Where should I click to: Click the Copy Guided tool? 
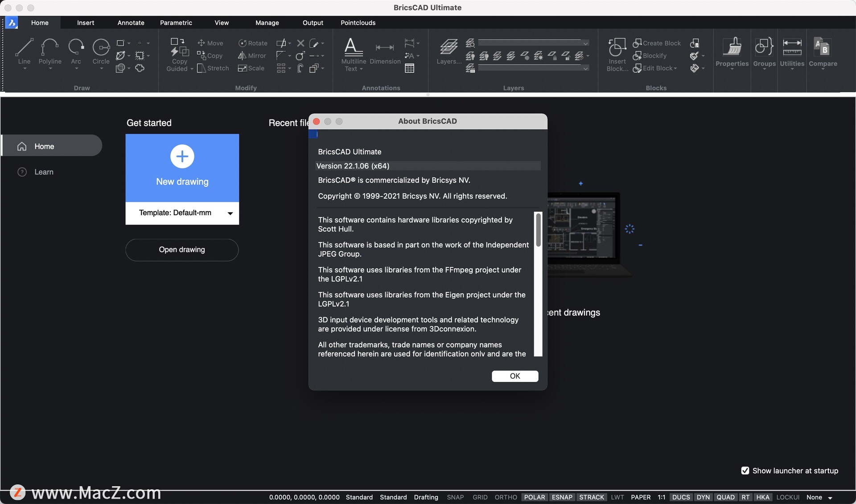(x=179, y=54)
